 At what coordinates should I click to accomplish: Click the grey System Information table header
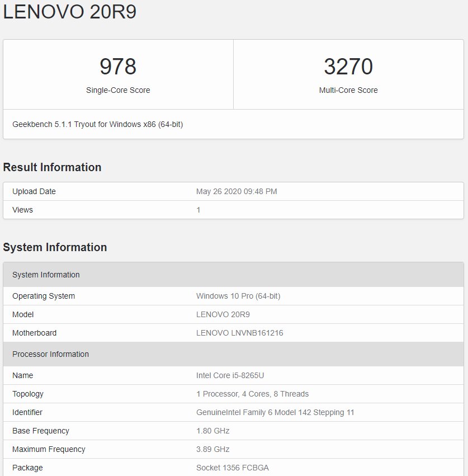pos(233,275)
